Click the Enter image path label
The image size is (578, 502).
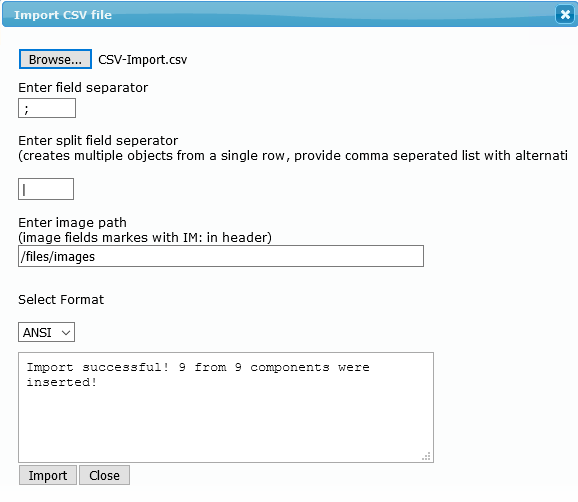(72, 223)
